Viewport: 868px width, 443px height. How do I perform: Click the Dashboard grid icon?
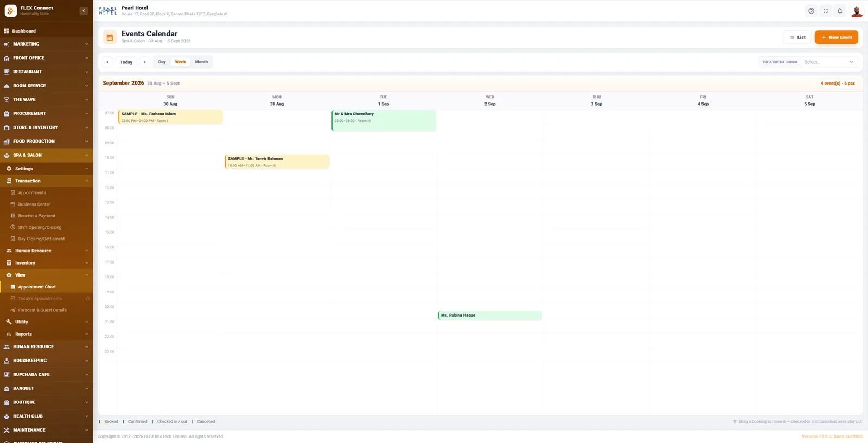[x=7, y=31]
